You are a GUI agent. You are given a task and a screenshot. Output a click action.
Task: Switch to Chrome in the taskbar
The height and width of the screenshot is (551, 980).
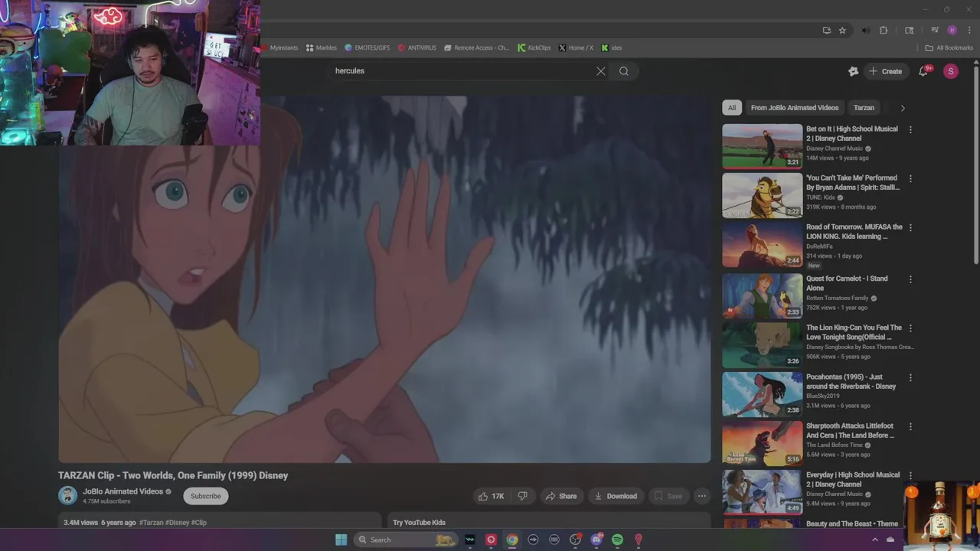pos(512,540)
